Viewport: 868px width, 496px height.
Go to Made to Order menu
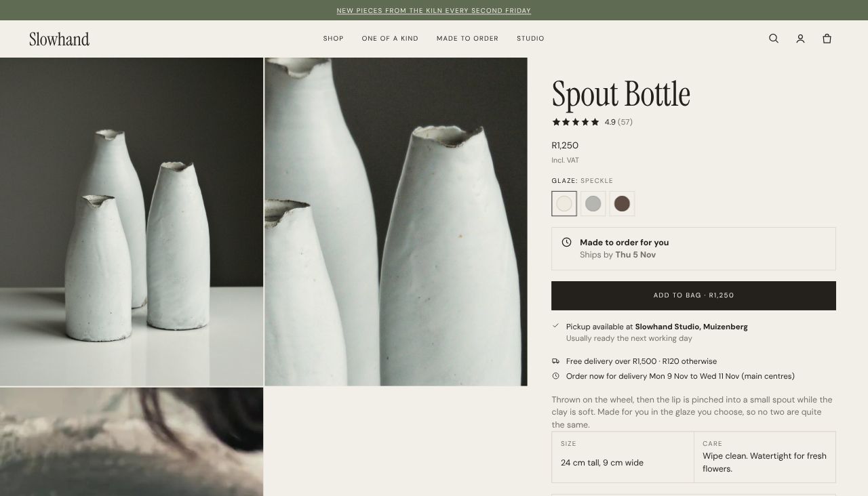(x=467, y=39)
